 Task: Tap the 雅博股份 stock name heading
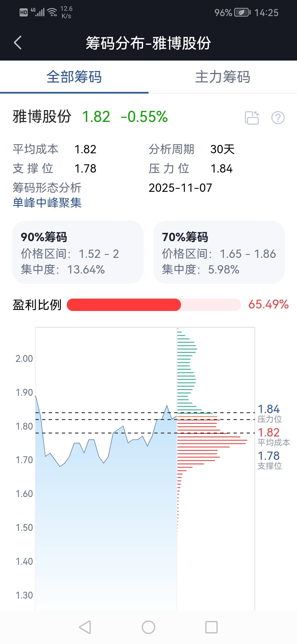(x=42, y=117)
